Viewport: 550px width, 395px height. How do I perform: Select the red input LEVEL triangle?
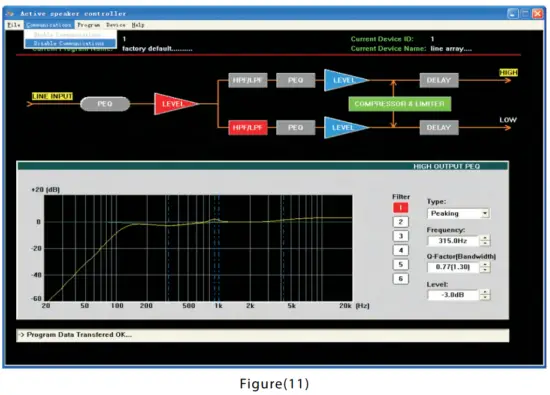[x=174, y=104]
